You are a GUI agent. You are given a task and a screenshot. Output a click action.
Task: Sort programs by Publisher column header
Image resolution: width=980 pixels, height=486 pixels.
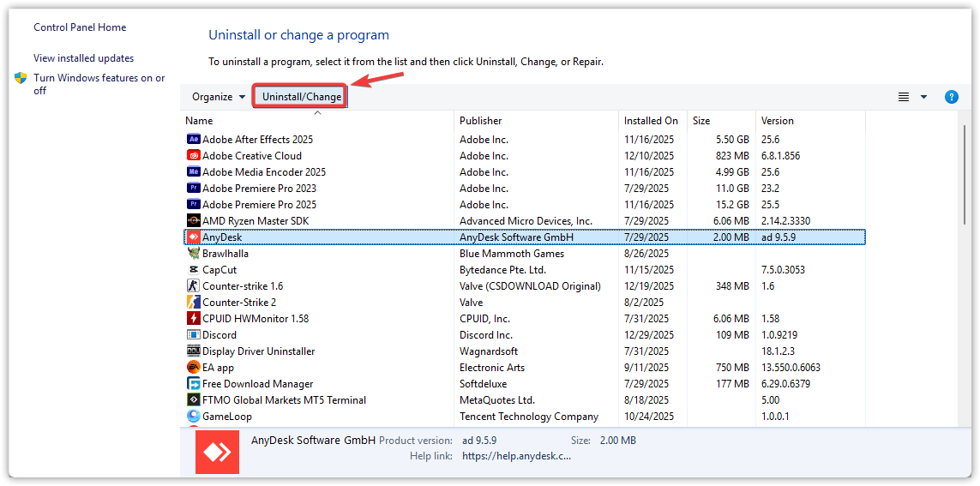coord(480,121)
